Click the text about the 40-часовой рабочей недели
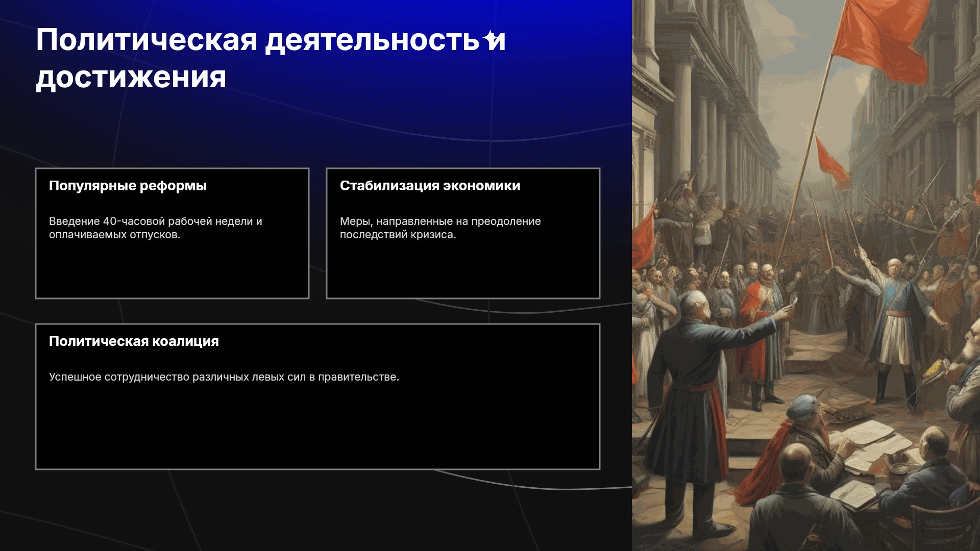 (156, 228)
